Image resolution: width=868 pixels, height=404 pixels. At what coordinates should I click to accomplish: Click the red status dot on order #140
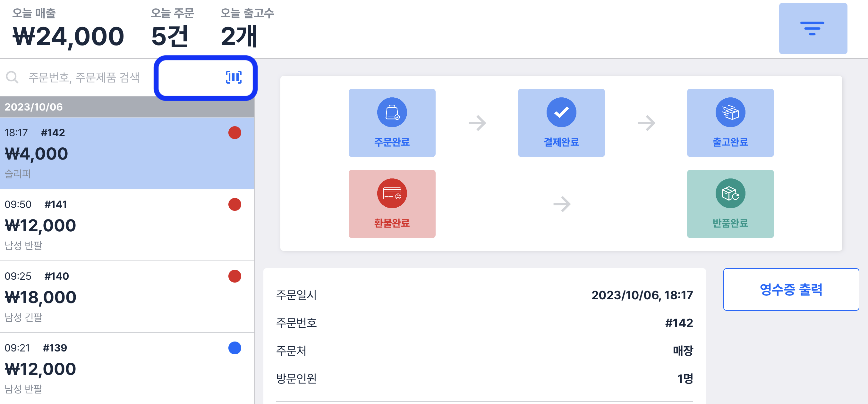pos(234,276)
